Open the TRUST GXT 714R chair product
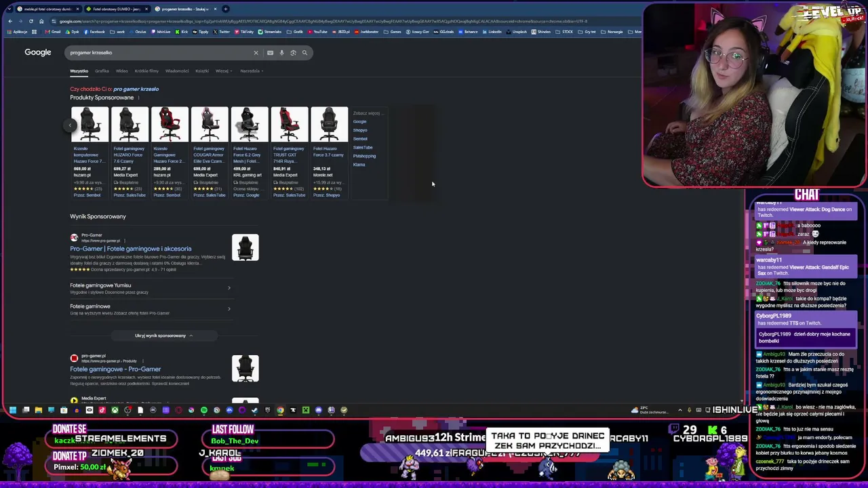Viewport: 868px width, 488px height. coord(290,153)
